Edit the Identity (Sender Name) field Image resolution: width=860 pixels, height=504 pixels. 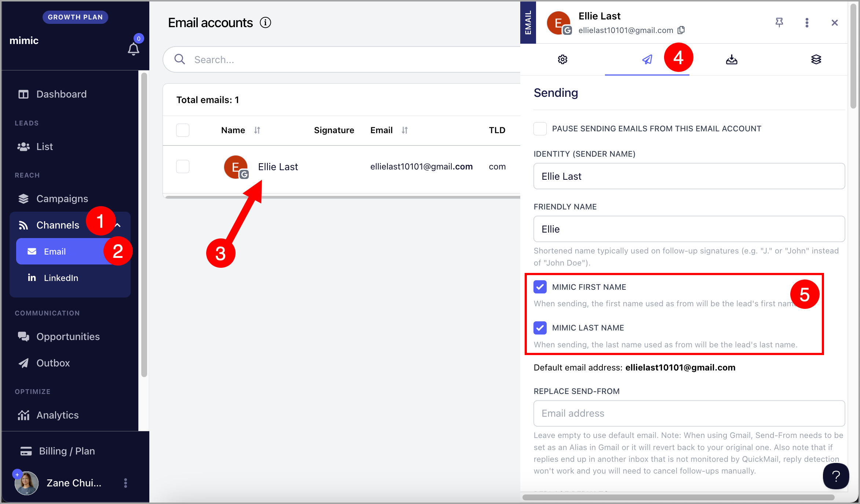pos(689,176)
